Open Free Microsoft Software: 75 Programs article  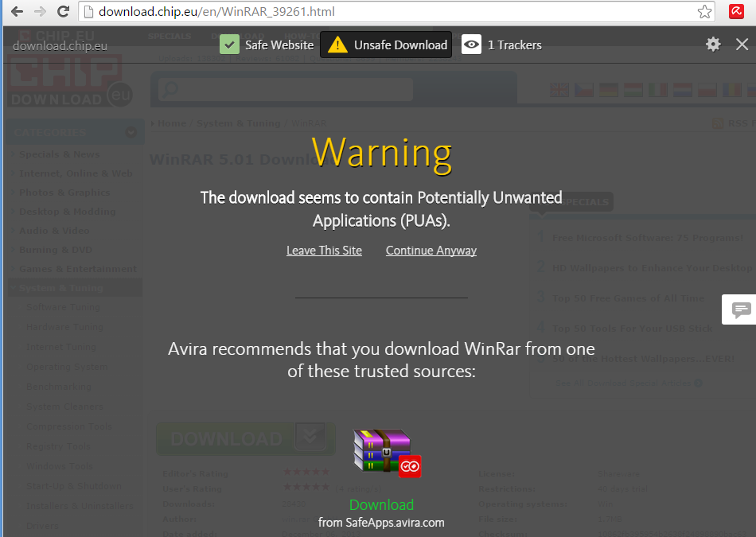(648, 238)
